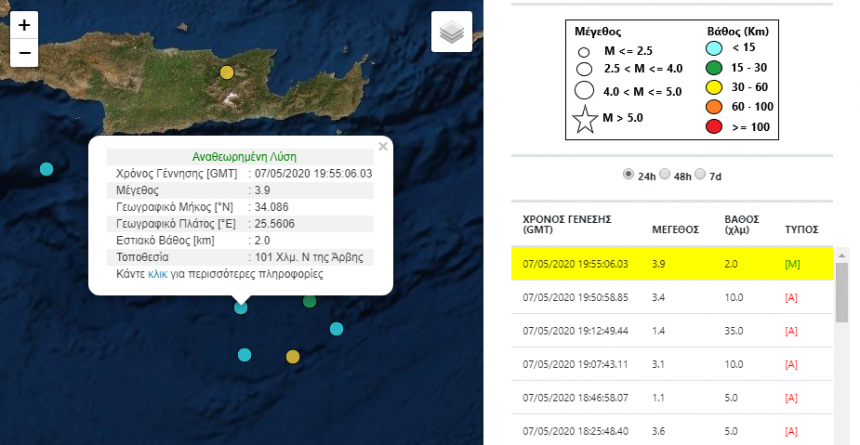Select the 24h time range option
Screen dimensions: 860x445
629,174
